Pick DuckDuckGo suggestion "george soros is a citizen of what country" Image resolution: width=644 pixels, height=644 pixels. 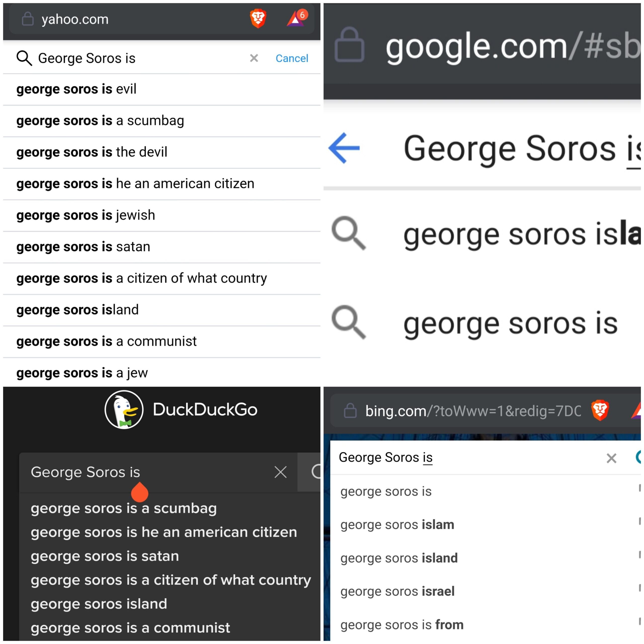pyautogui.click(x=171, y=580)
